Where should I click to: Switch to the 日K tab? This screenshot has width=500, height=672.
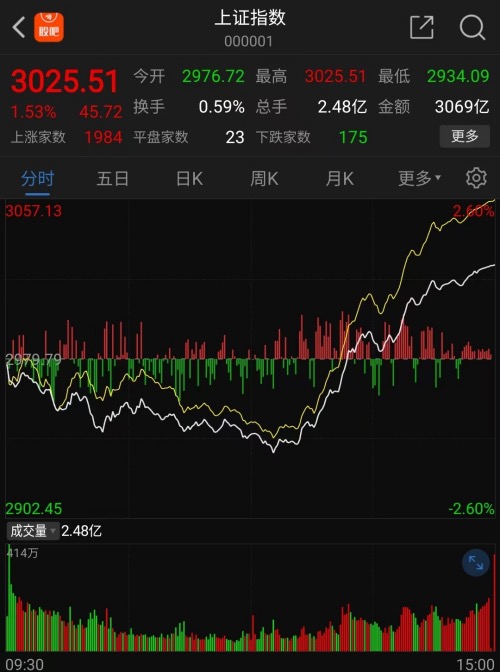[189, 178]
